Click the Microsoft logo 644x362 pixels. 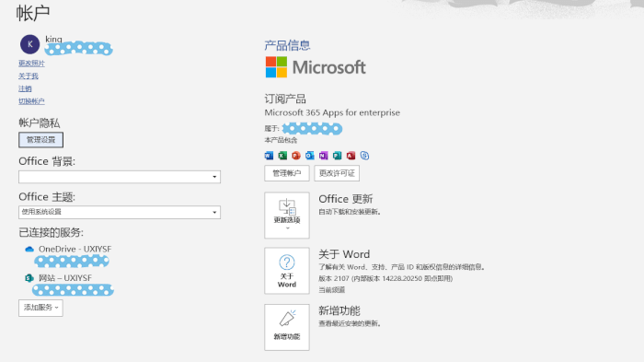[x=316, y=67]
